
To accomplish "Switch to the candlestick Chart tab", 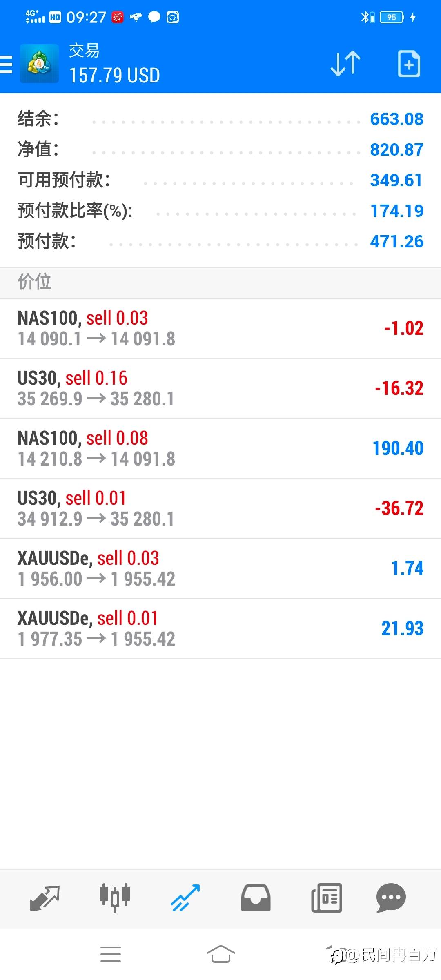I will 115,898.
